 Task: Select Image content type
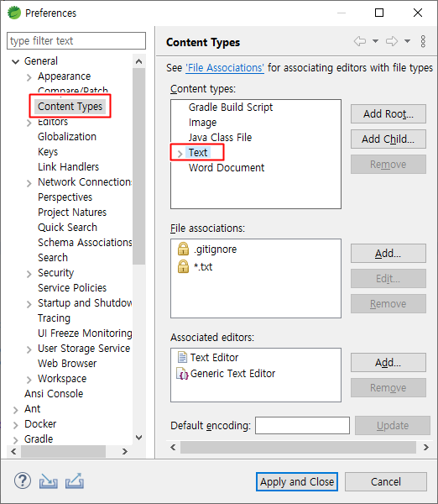coord(202,122)
